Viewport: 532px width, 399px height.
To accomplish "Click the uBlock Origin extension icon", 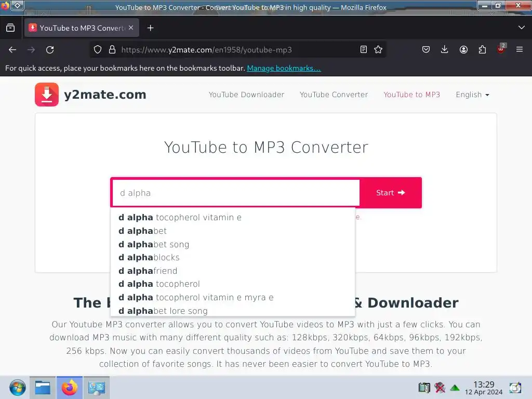I will [x=501, y=49].
